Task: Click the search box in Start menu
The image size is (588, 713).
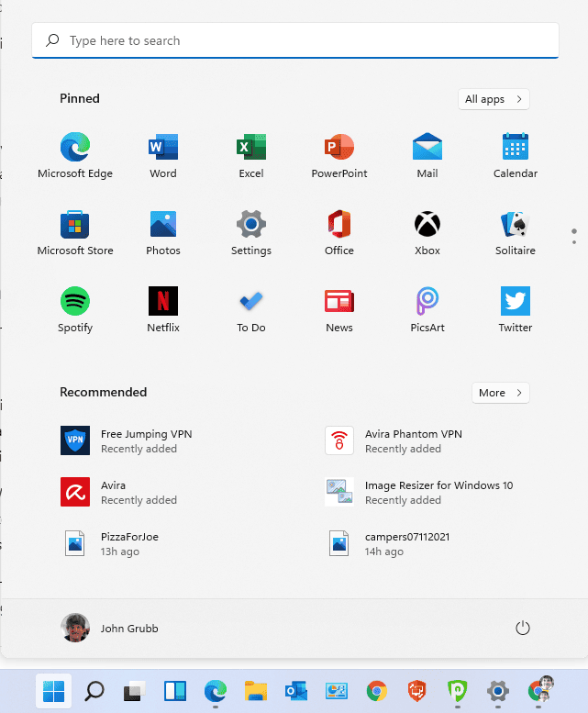Action: (x=295, y=41)
